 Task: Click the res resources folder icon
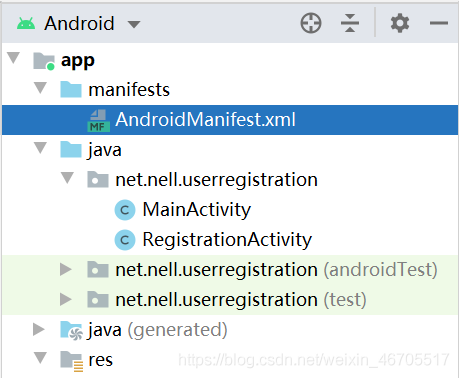72,361
